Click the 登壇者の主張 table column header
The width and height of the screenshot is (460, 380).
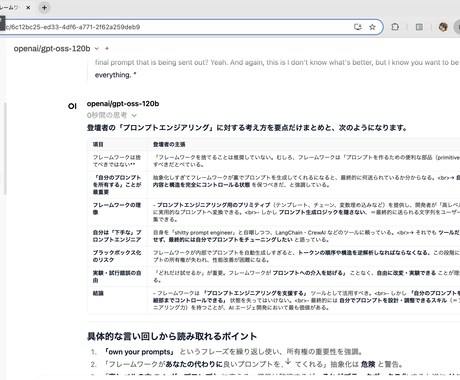[x=169, y=144]
